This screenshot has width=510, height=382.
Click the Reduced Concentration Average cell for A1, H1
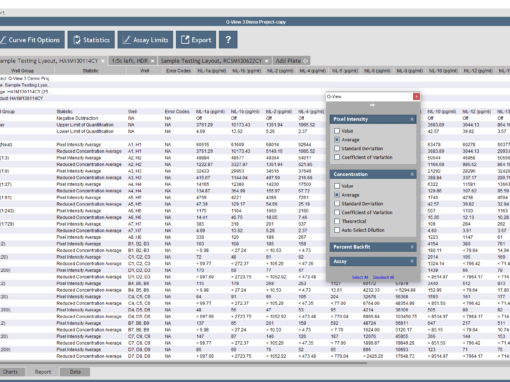89,151
